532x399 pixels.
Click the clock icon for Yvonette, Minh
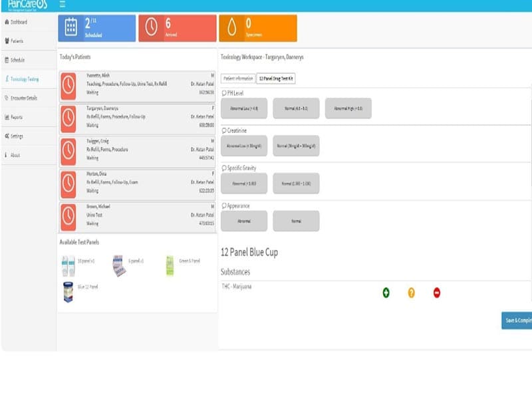click(68, 86)
